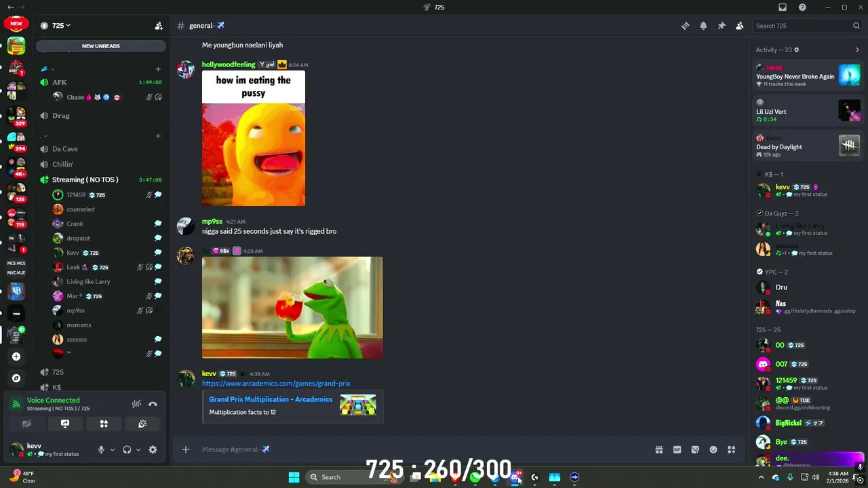Join the Drag voice channel
This screenshot has height=488, width=868.
(x=100, y=116)
